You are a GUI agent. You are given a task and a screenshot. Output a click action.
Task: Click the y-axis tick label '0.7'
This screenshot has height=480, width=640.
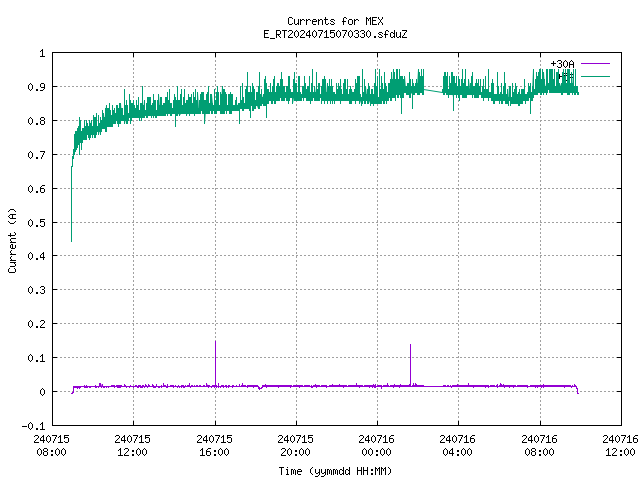tap(36, 155)
